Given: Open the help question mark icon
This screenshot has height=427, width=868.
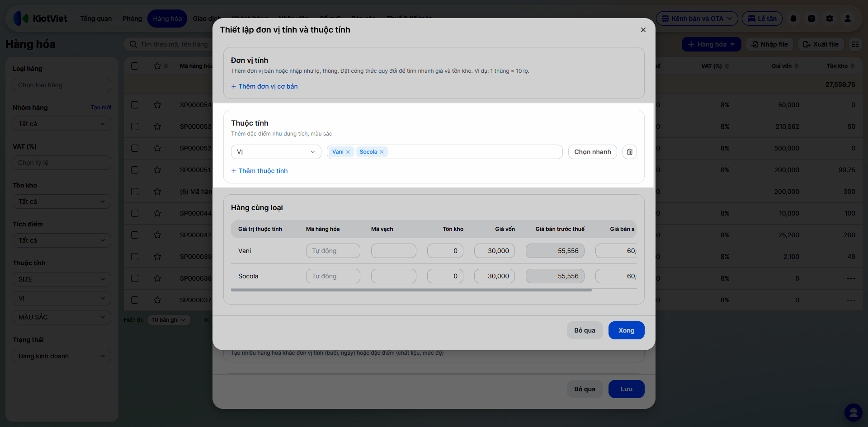Looking at the screenshot, I should [x=811, y=19].
